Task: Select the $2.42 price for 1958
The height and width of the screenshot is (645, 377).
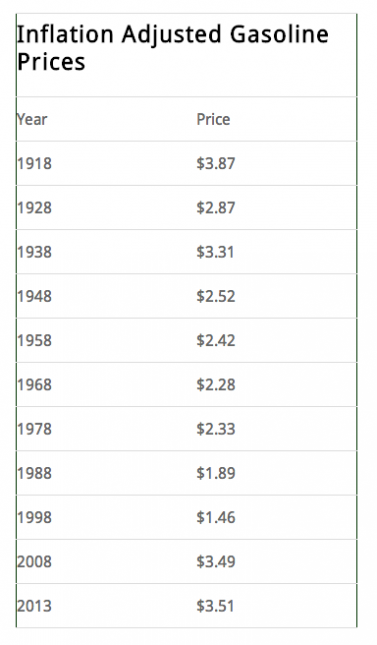Action: tap(216, 341)
